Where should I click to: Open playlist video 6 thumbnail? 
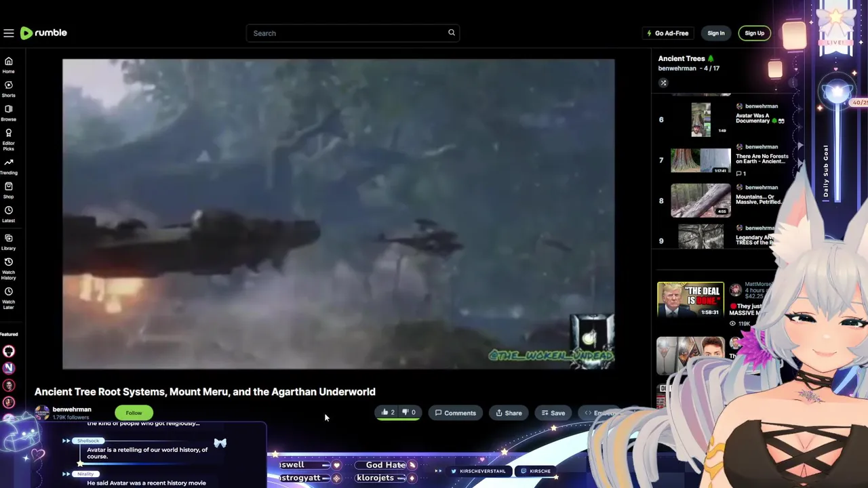click(x=701, y=119)
